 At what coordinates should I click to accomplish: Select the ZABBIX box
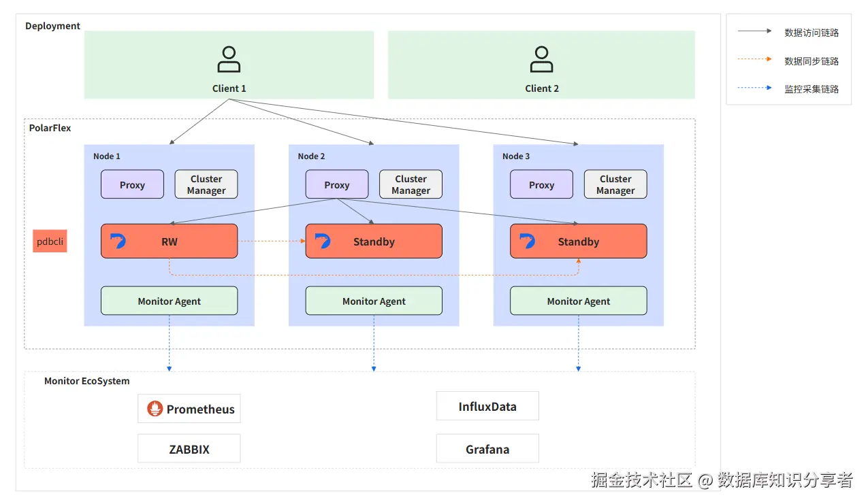coord(189,448)
